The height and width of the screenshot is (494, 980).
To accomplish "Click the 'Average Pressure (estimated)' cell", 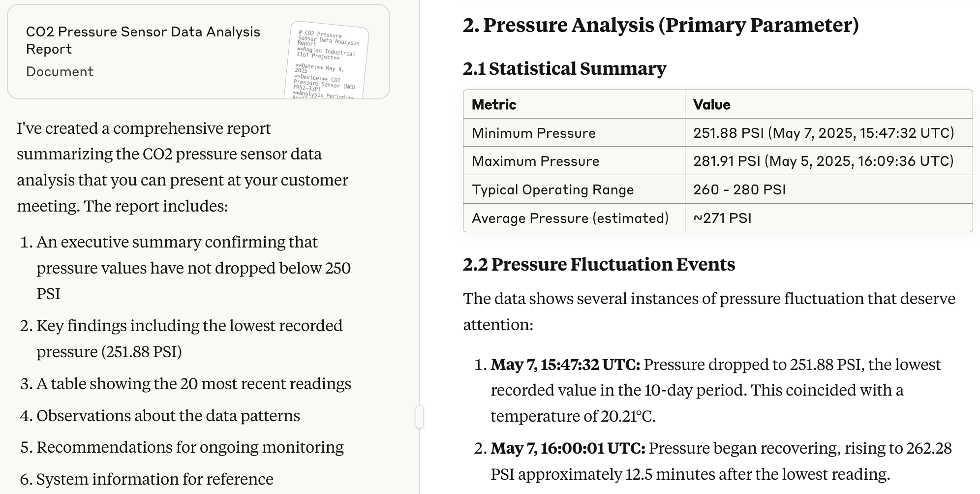I will (574, 218).
